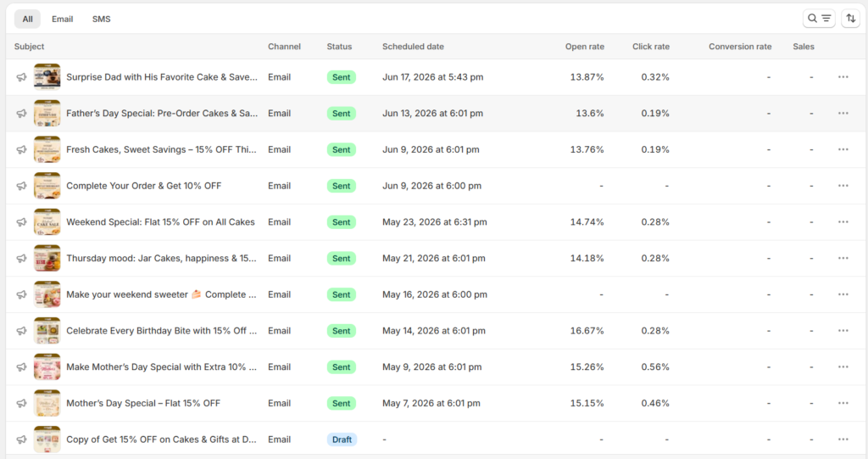Click megaphone icon beside Mother's Day Special – Flat
This screenshot has width=868, height=459.
pos(21,403)
